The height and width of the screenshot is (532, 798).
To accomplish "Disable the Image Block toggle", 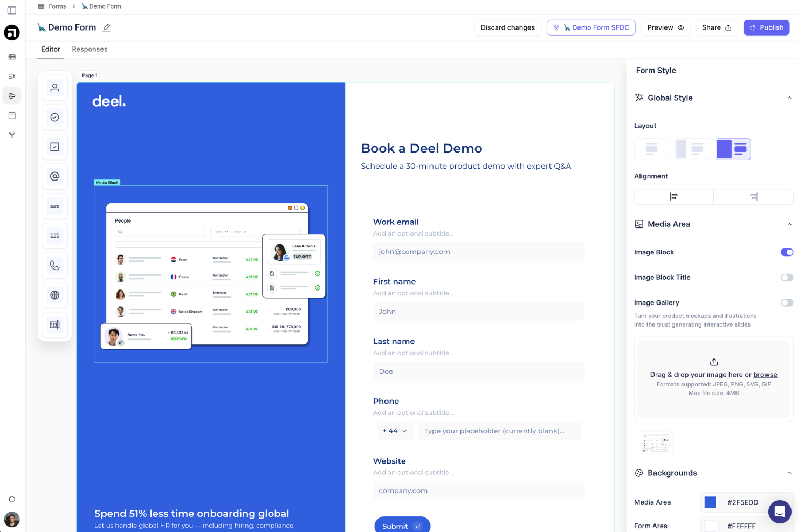I will (787, 252).
